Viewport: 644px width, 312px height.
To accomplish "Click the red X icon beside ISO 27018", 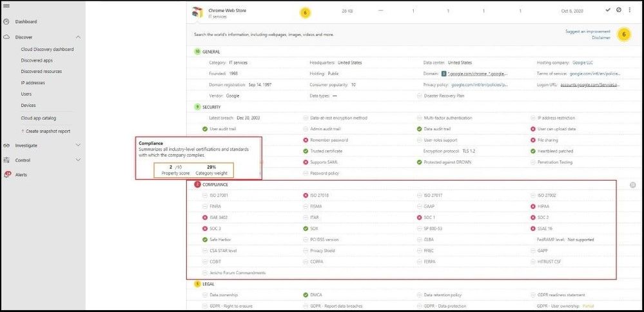I will [306, 195].
